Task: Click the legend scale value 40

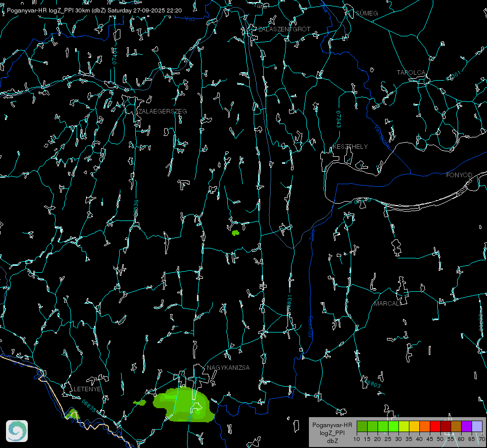Action: (419, 440)
